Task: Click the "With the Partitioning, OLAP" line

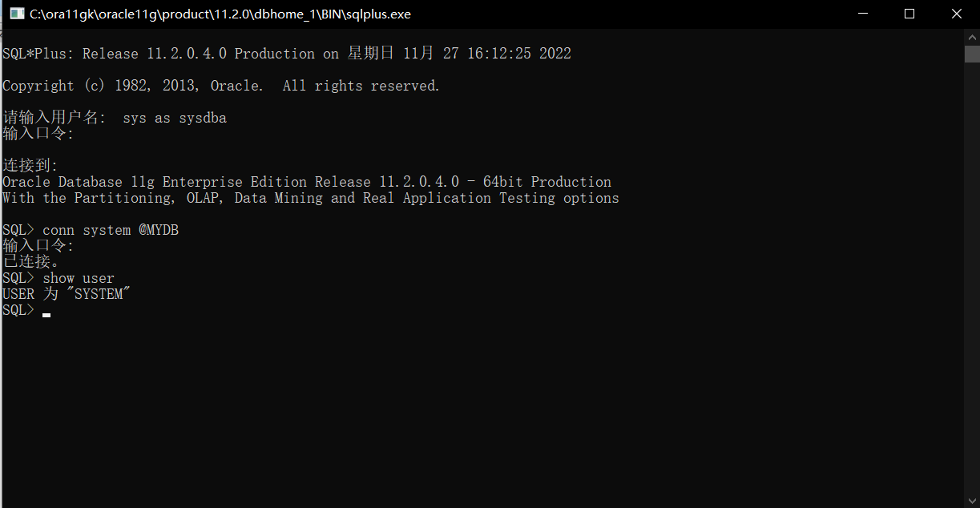Action: [311, 198]
